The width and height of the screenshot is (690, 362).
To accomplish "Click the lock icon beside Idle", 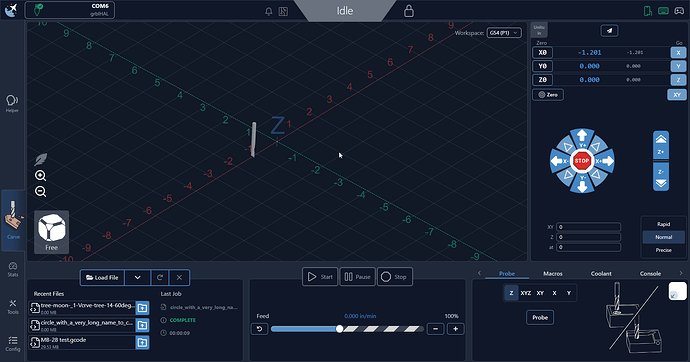I will [x=409, y=11].
